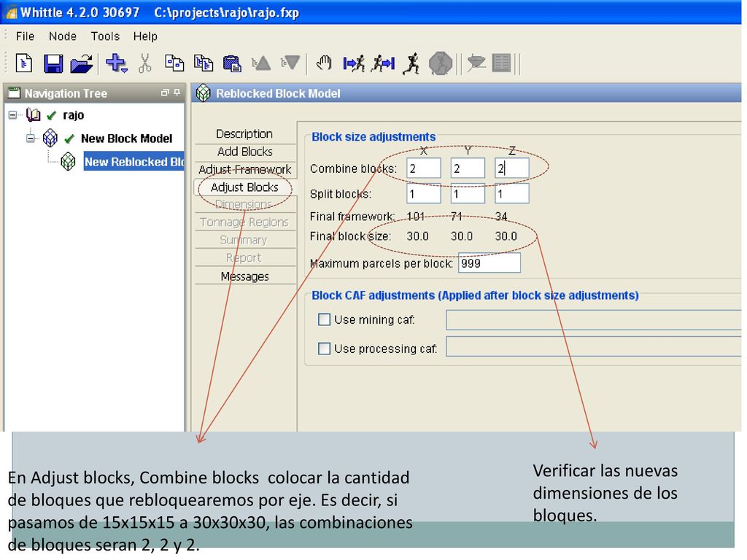The width and height of the screenshot is (747, 560).
Task: Click the New Reblocked Block Model node icon
Action: 68,161
